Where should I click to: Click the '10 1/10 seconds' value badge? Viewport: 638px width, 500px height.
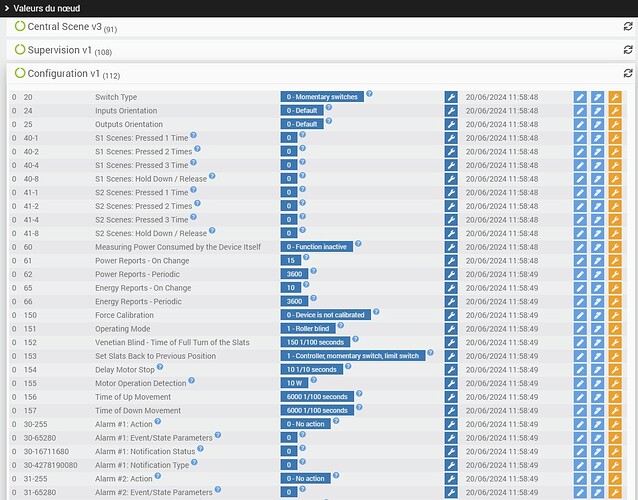pos(311,370)
